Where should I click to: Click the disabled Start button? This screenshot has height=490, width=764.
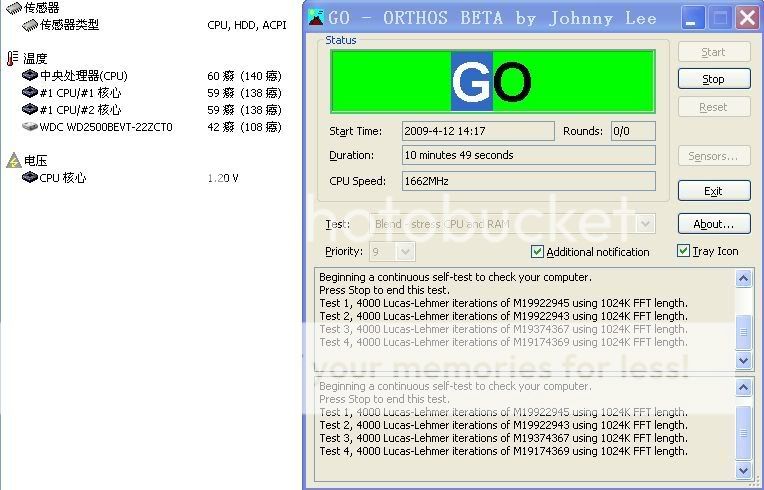pos(714,52)
